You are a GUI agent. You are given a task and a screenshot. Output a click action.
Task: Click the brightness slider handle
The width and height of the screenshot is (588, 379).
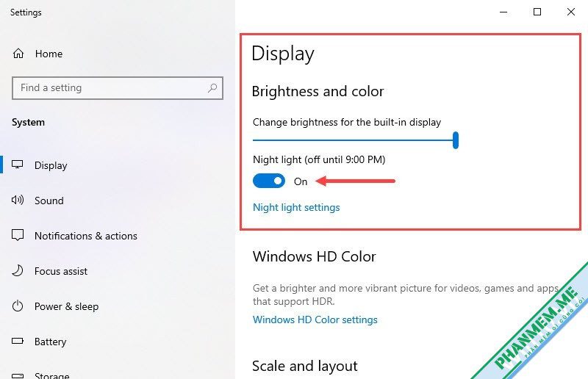pyautogui.click(x=456, y=140)
